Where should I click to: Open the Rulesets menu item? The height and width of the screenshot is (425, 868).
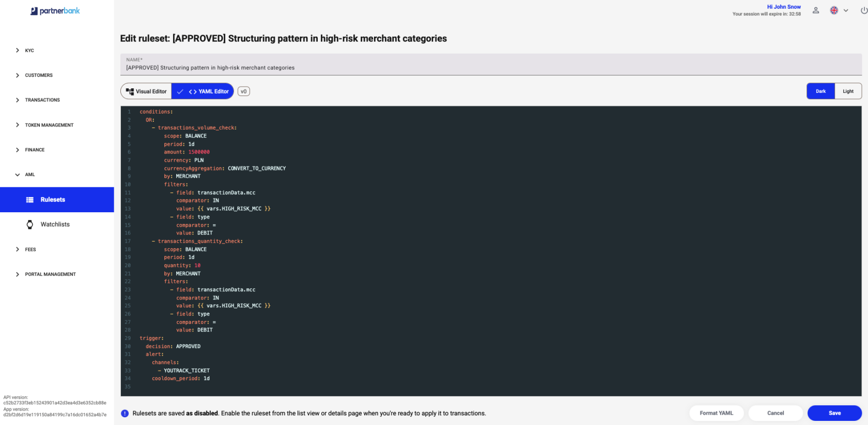click(57, 200)
